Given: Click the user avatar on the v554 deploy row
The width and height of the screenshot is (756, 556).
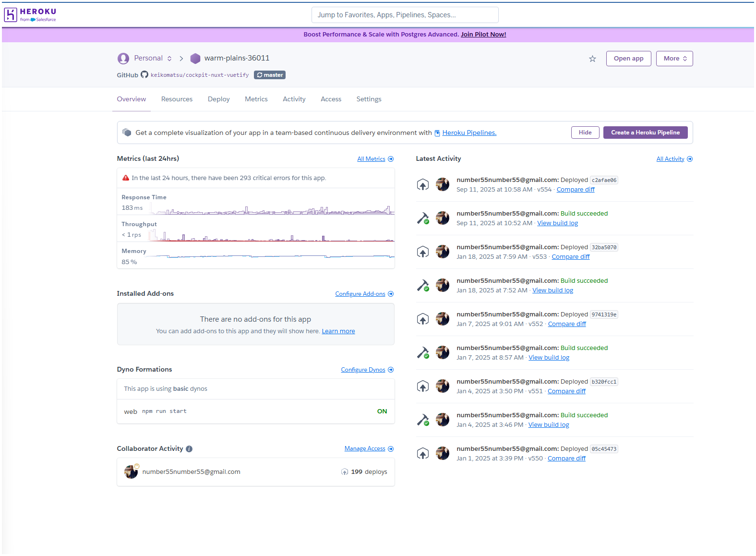Looking at the screenshot, I should [x=443, y=184].
